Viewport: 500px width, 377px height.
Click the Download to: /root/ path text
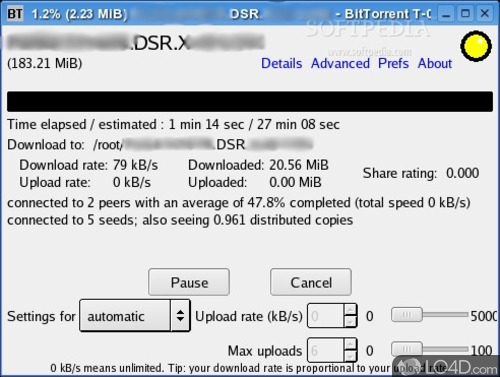pos(160,145)
